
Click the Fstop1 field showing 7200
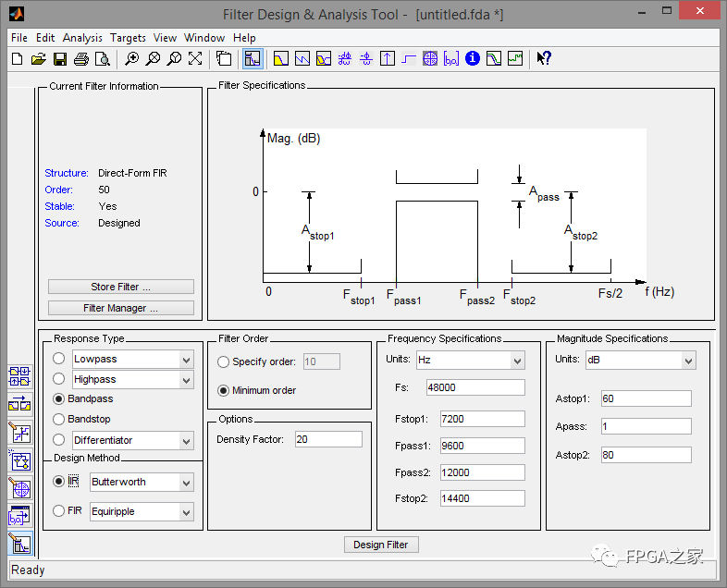(483, 419)
